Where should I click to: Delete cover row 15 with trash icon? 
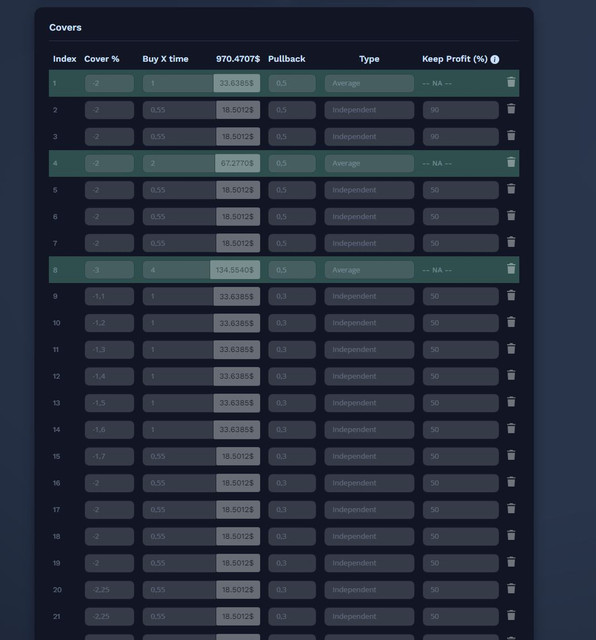point(511,456)
